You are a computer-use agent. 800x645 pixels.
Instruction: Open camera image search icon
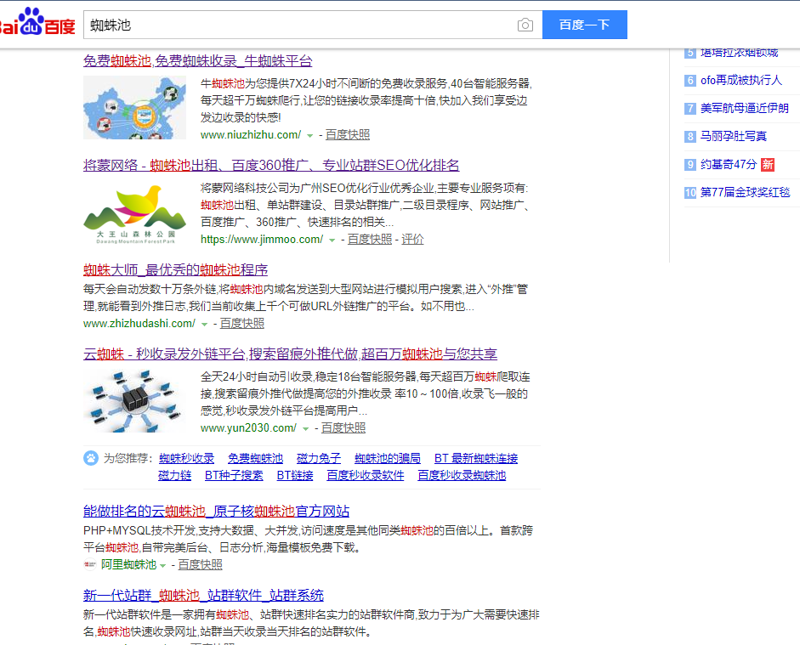click(525, 24)
